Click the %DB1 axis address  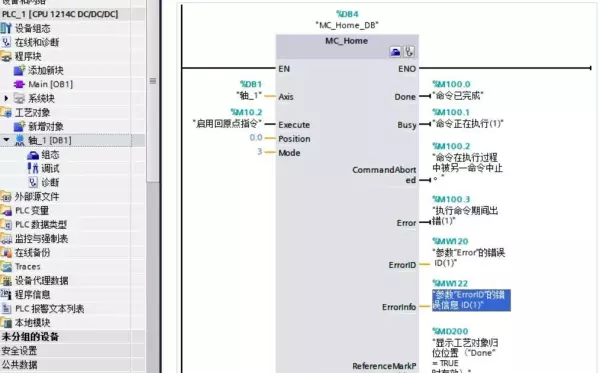pyautogui.click(x=251, y=84)
